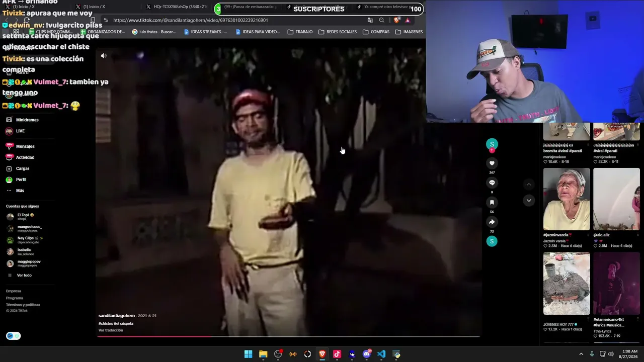This screenshot has width=644, height=362.
Task: Open the IDEAS STREAM'S bookmark
Action: tap(205, 32)
